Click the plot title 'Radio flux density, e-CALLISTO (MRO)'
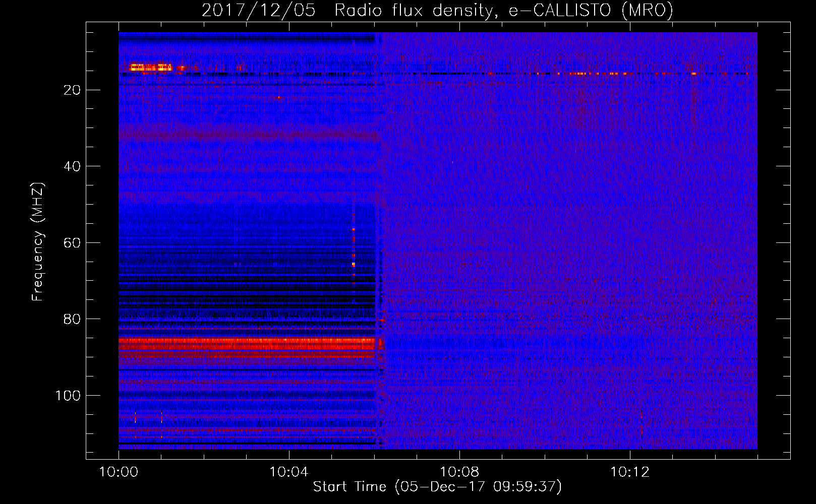Image resolution: width=816 pixels, height=504 pixels. 504,10
